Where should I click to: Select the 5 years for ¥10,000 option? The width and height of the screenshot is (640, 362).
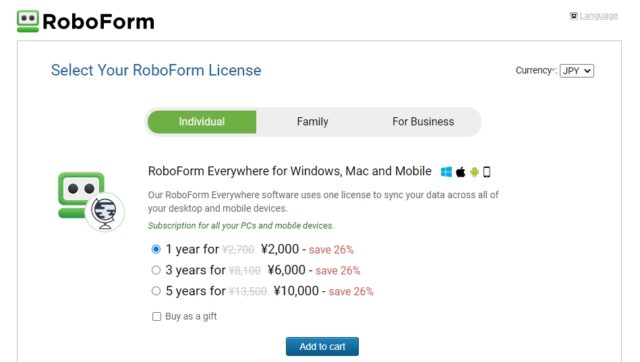click(156, 291)
